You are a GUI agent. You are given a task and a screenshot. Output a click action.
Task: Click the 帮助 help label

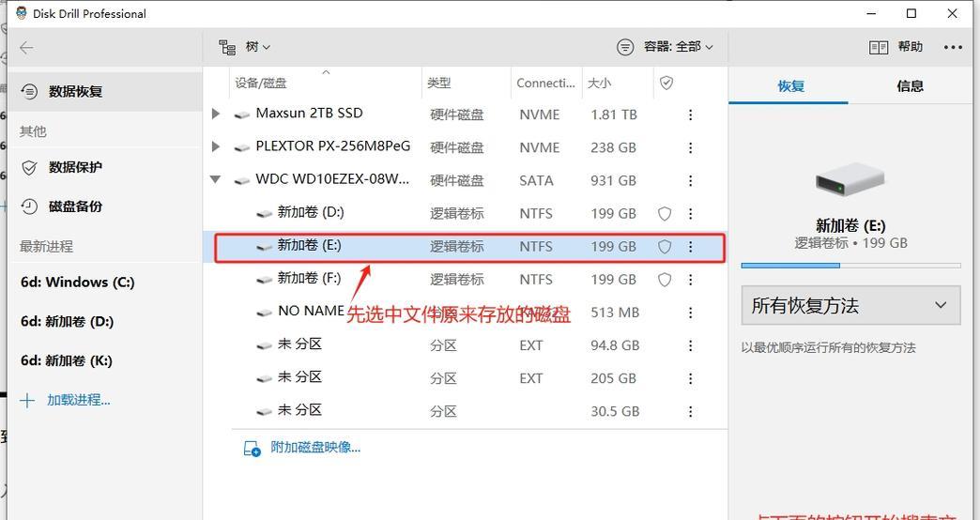pyautogui.click(x=910, y=47)
